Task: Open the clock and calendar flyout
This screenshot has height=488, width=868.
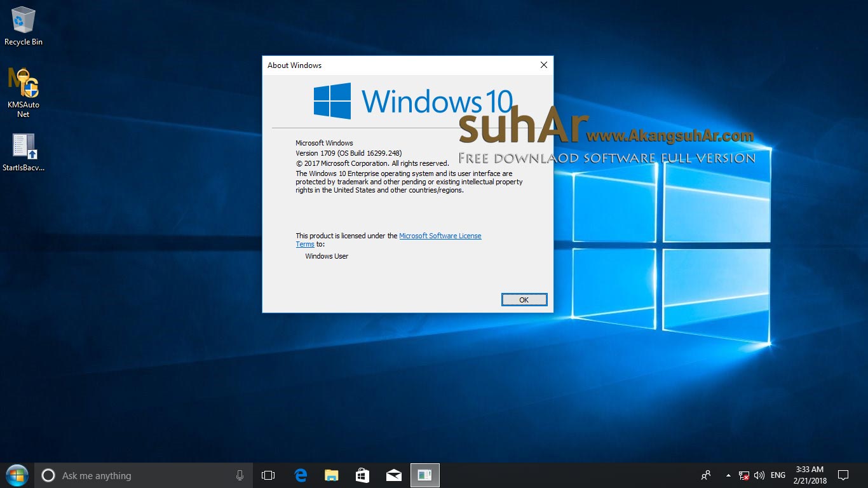Action: (810, 475)
